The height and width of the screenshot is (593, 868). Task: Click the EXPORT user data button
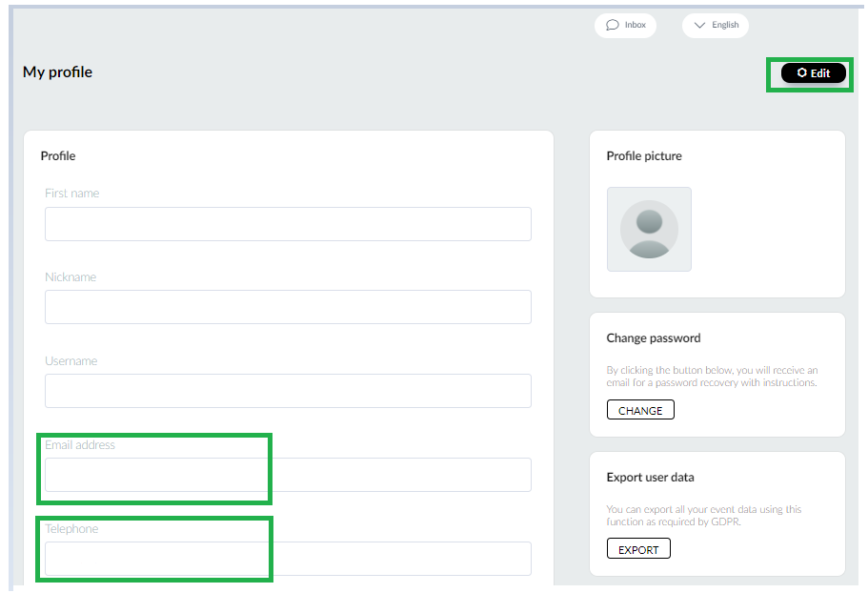[x=638, y=549]
